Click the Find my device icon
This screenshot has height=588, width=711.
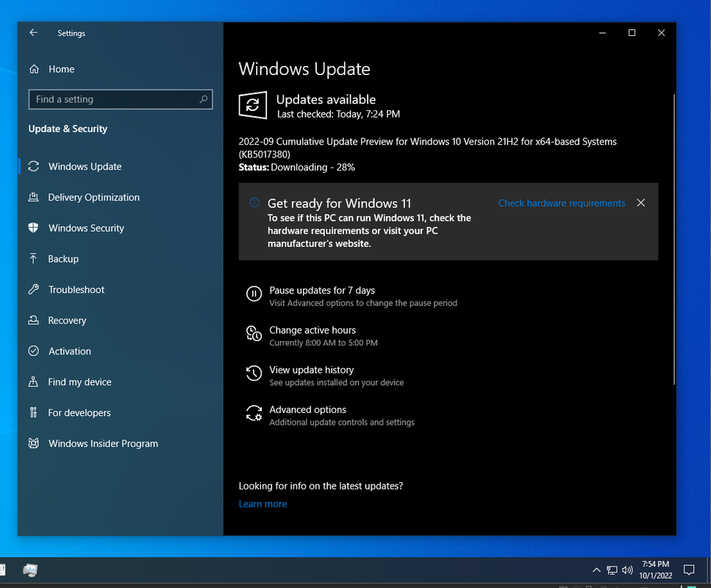(x=34, y=381)
